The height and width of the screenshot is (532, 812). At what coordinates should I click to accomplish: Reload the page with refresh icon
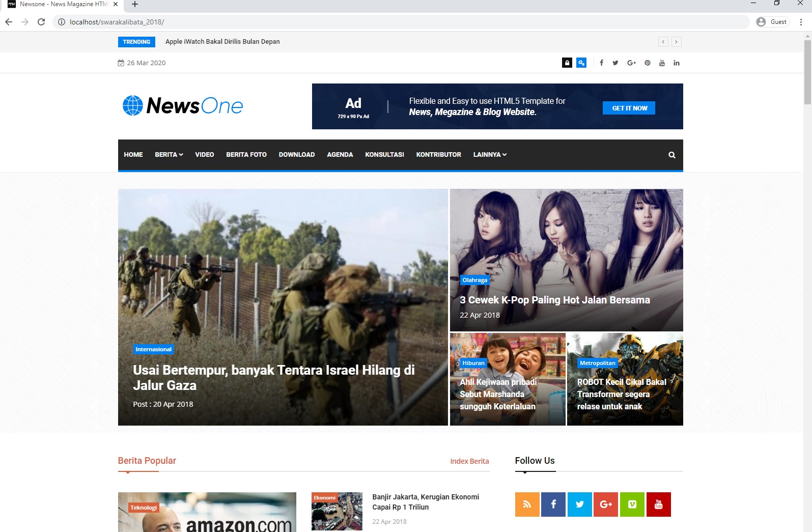[x=41, y=22]
